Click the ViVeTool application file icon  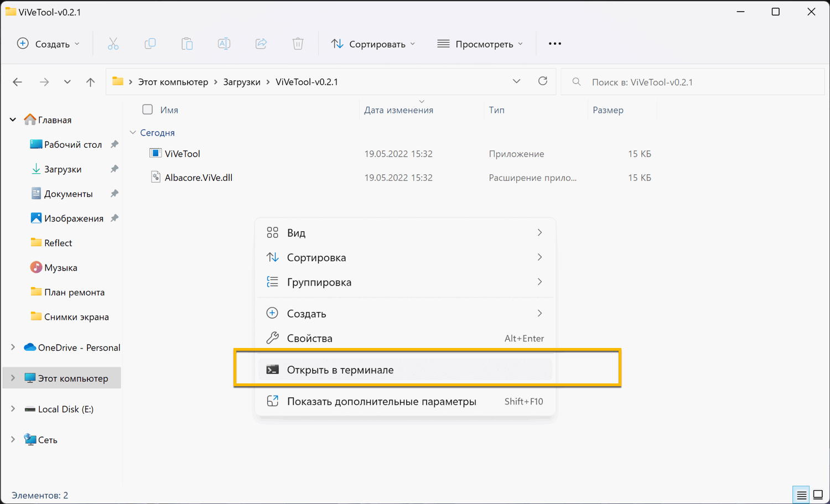tap(155, 153)
